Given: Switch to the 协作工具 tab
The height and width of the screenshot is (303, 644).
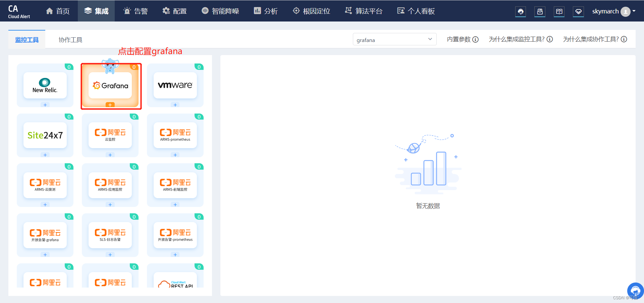Looking at the screenshot, I should point(70,40).
